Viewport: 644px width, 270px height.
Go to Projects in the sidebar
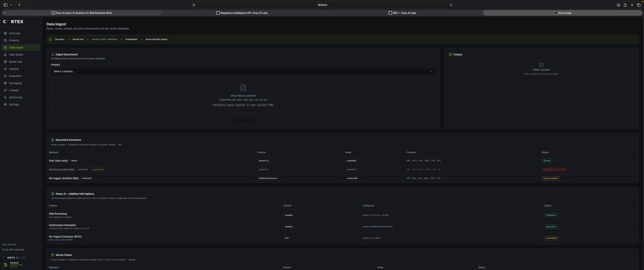(21, 40)
